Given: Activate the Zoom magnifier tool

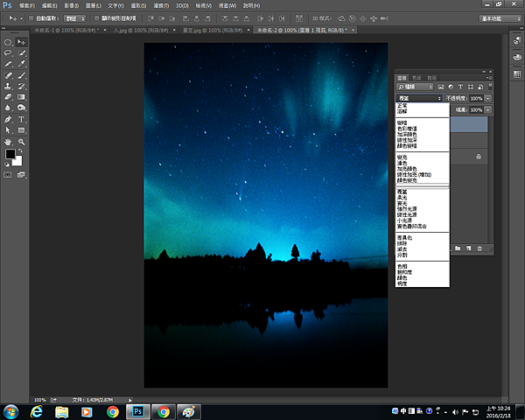Looking at the screenshot, I should tap(22, 141).
